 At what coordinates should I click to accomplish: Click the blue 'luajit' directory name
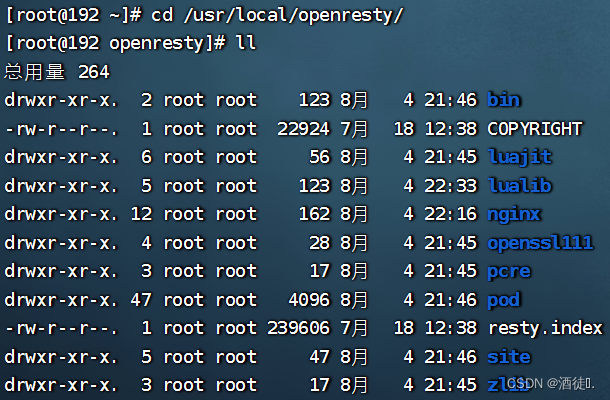coord(520,158)
